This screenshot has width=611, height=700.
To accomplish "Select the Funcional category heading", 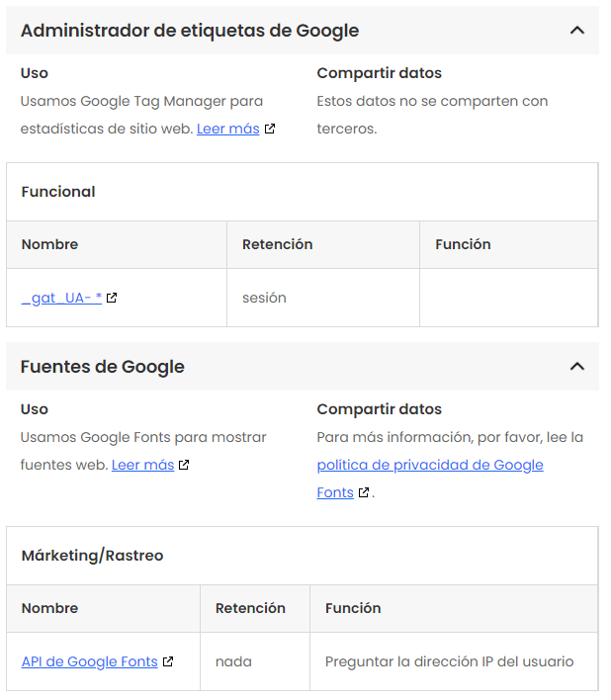I will pos(58,192).
